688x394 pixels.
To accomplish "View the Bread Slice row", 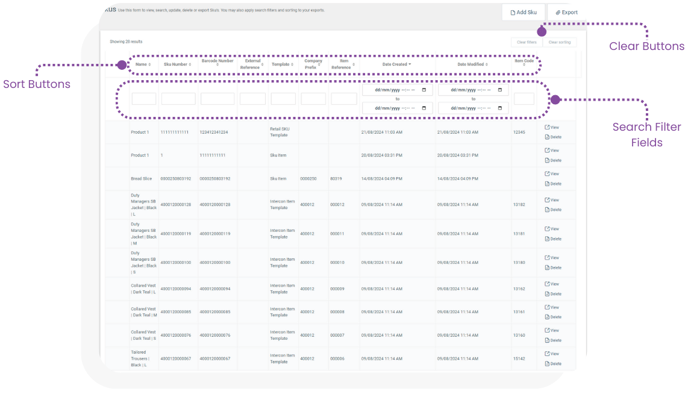I will pos(552,174).
